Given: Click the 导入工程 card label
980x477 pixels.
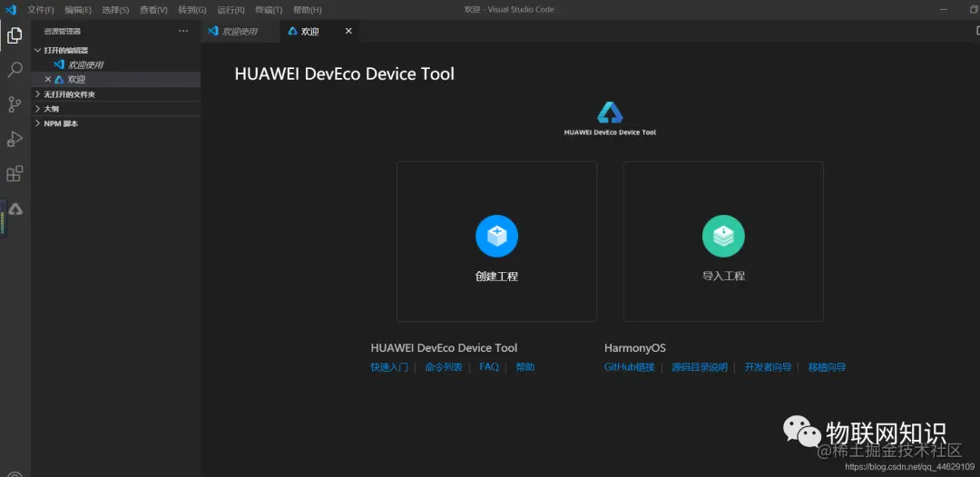Looking at the screenshot, I should (724, 276).
